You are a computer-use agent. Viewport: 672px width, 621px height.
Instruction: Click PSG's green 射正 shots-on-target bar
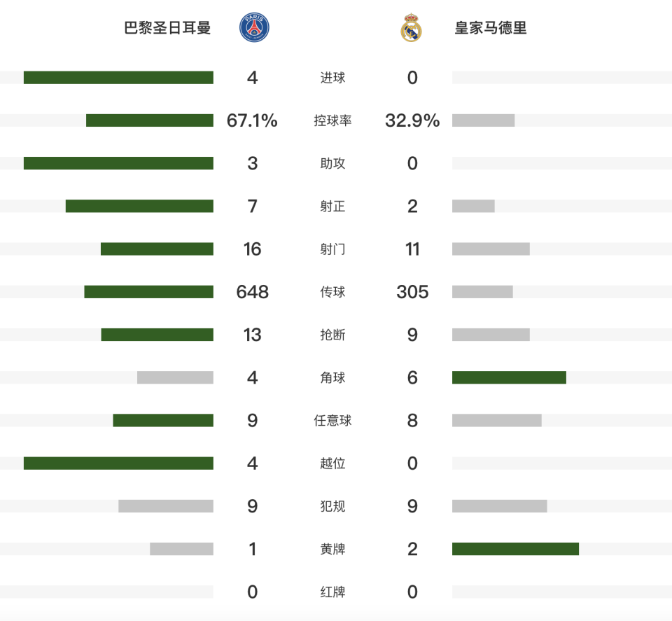139,206
